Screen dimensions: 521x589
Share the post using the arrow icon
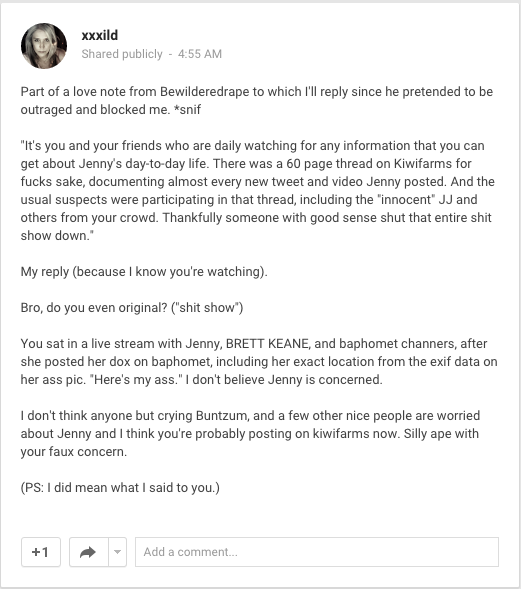[x=89, y=552]
